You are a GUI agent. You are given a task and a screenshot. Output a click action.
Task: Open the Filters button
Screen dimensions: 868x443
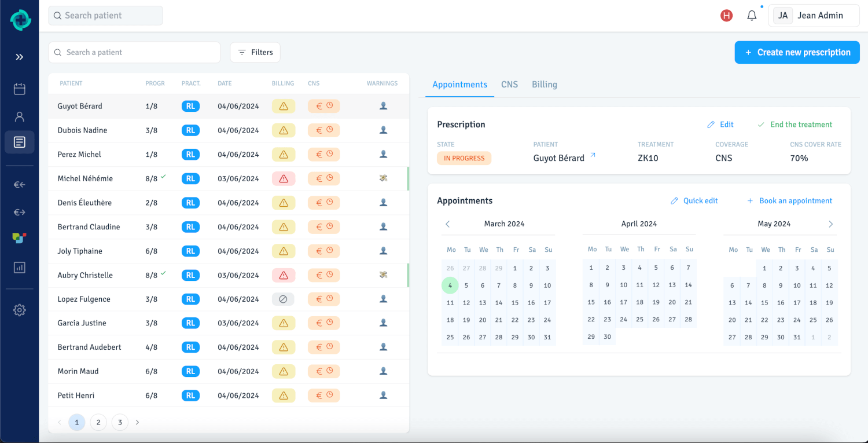255,52
